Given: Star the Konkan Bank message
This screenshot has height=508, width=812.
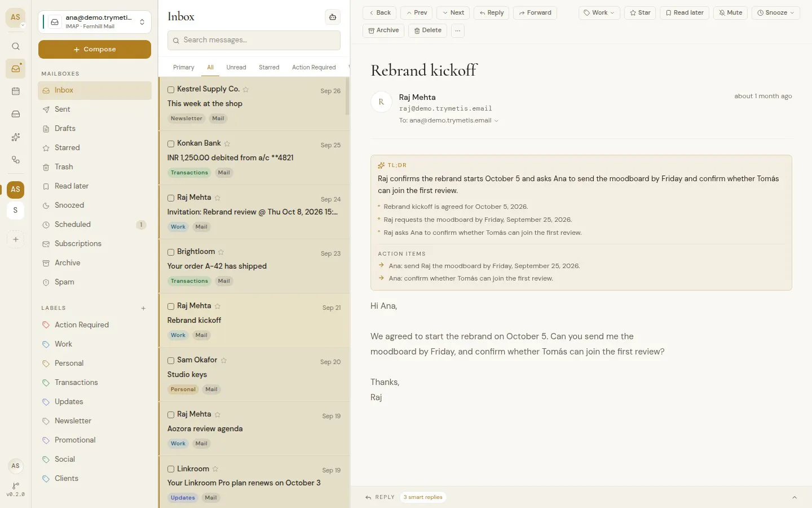Looking at the screenshot, I should pyautogui.click(x=227, y=143).
